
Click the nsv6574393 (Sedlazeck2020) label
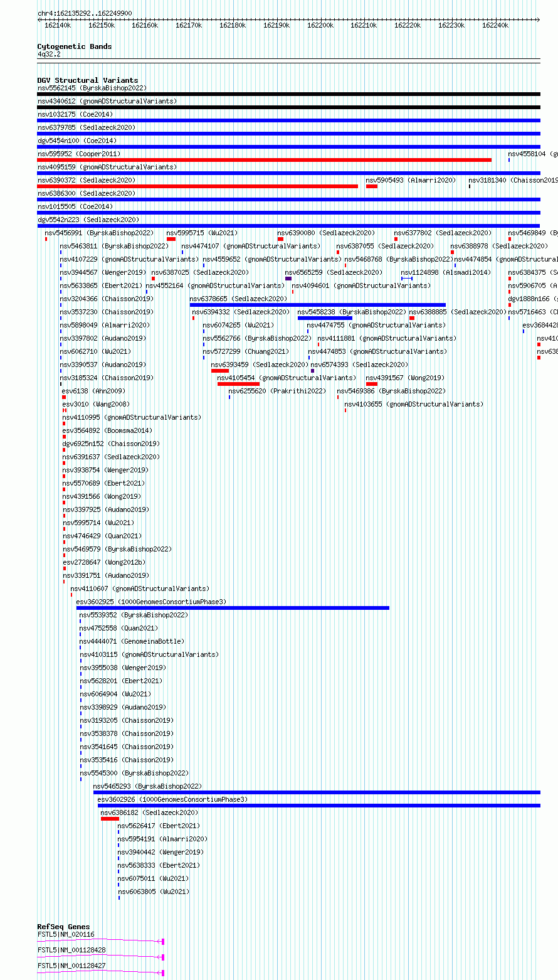tap(359, 365)
